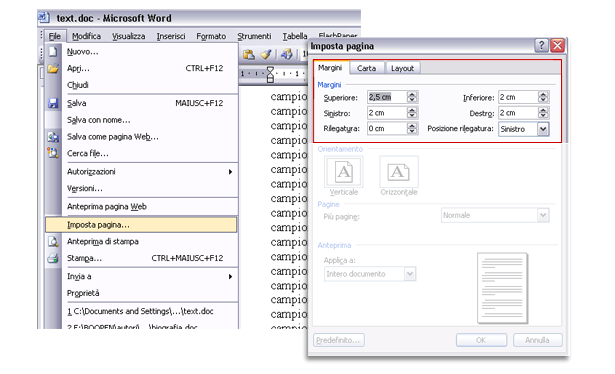
Task: Switch to the Carta tab
Action: coord(366,68)
